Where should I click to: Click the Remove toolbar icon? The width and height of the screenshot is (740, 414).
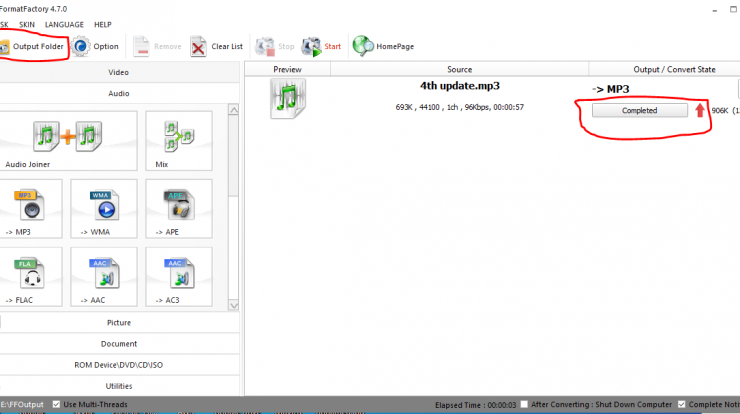click(141, 46)
